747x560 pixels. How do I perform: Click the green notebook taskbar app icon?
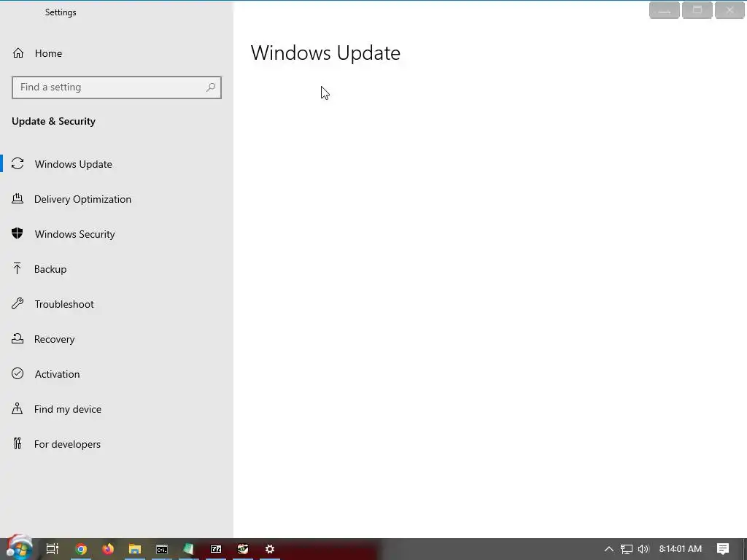point(189,549)
